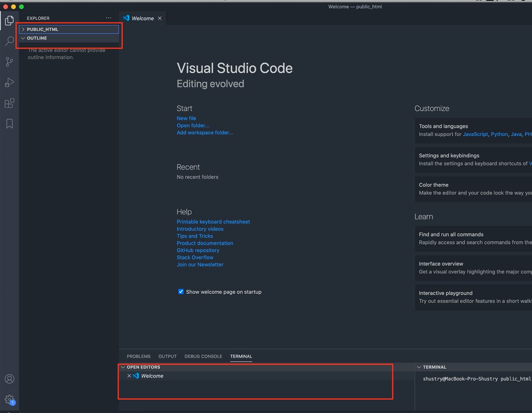Collapse the OPEN EDITORS section
This screenshot has width=532, height=413.
click(143, 367)
